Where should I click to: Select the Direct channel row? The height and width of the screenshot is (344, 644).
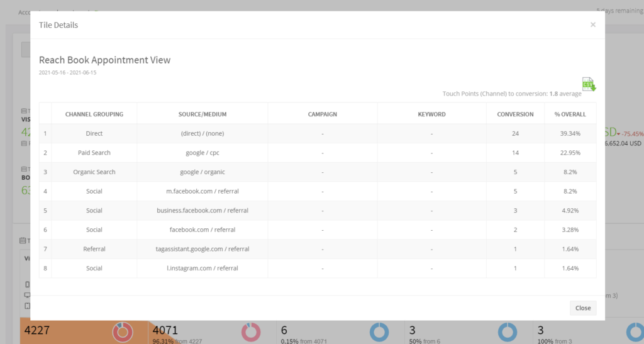coord(94,134)
